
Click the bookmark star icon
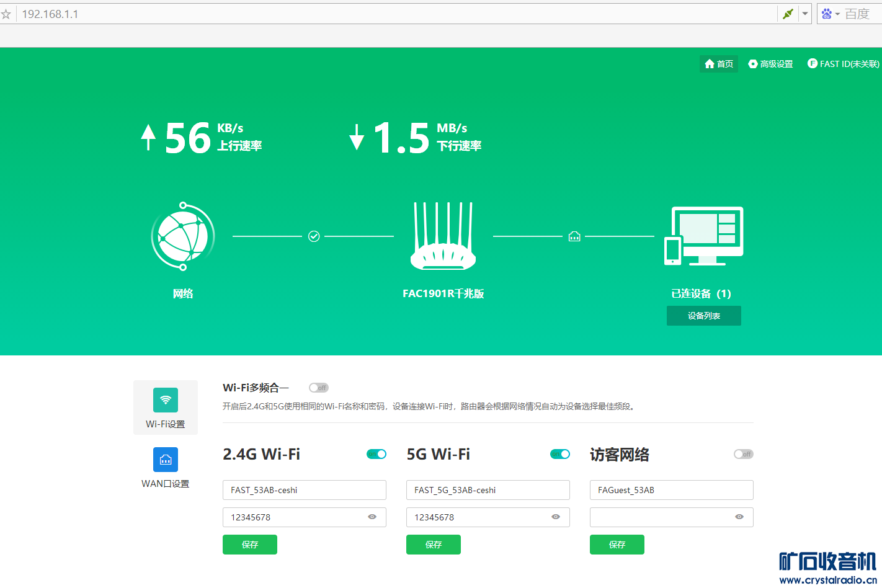click(x=6, y=14)
